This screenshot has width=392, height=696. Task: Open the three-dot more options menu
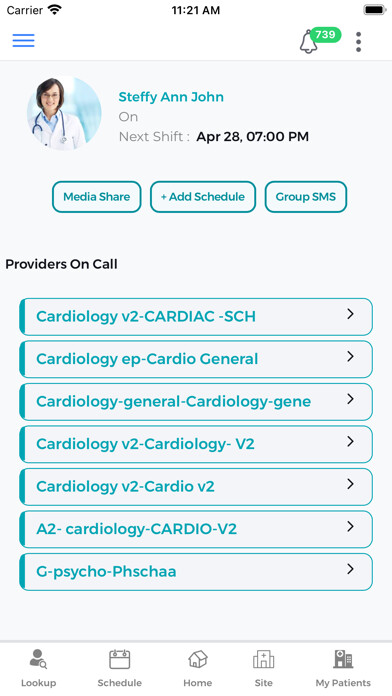[358, 42]
